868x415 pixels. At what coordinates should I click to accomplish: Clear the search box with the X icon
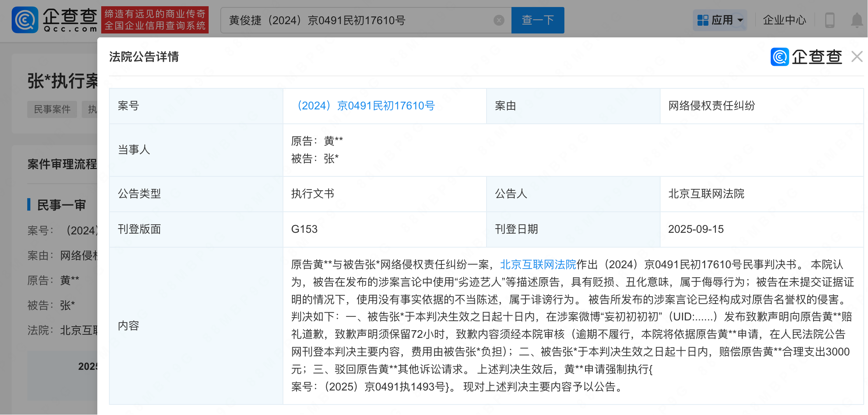[x=499, y=20]
